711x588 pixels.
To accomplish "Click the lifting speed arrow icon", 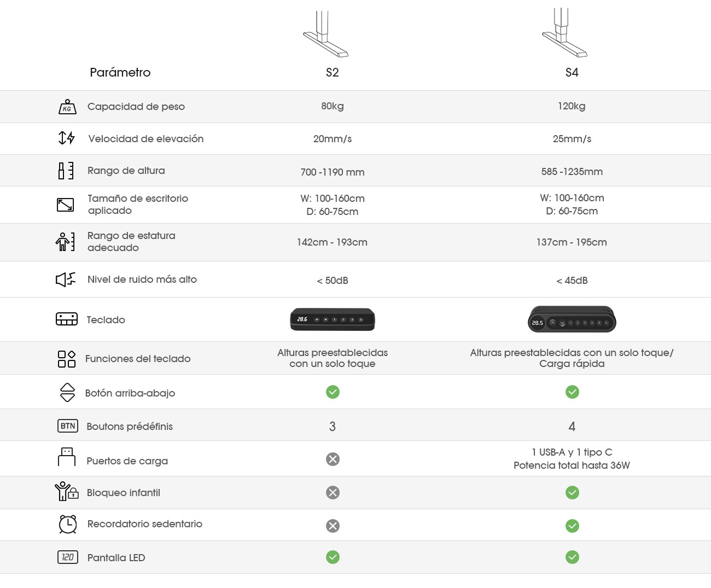I will (67, 138).
